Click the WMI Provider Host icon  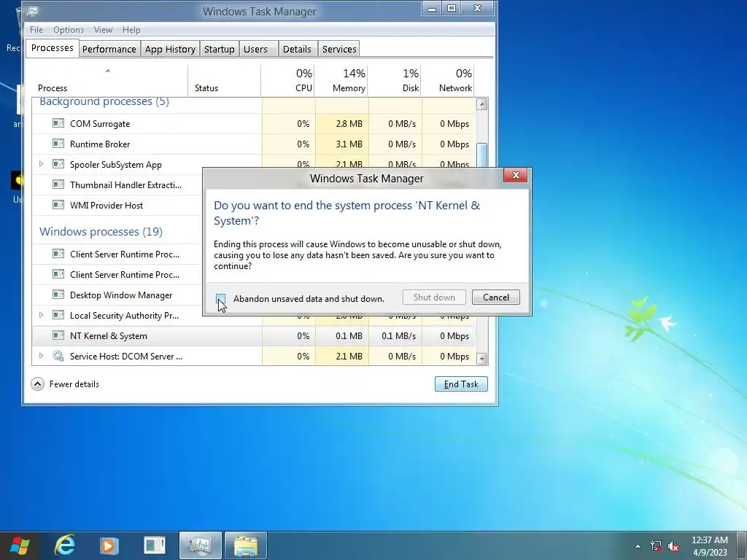(x=58, y=205)
